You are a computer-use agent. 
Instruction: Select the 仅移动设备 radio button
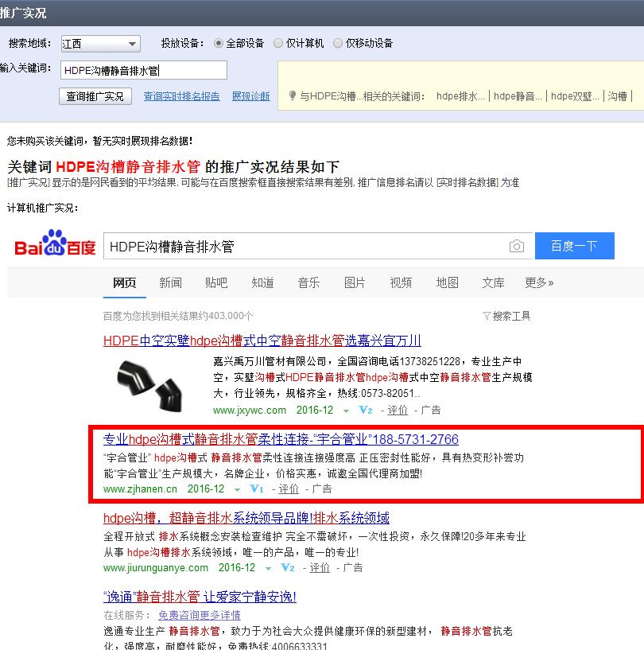coord(338,43)
